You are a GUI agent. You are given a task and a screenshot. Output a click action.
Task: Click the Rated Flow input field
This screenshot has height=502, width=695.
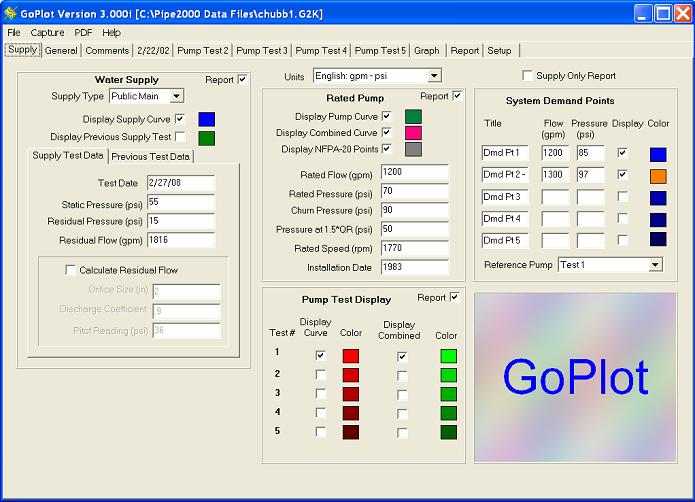(414, 172)
